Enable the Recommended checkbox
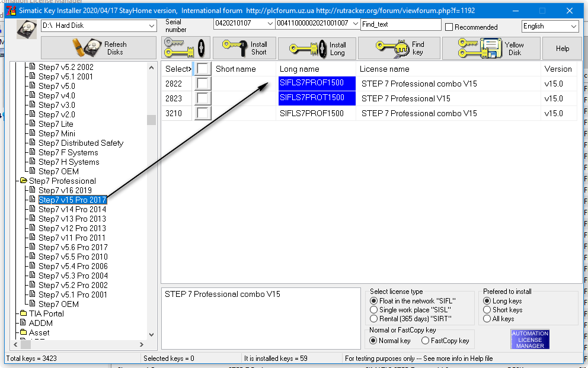The width and height of the screenshot is (588, 368). coord(449,27)
